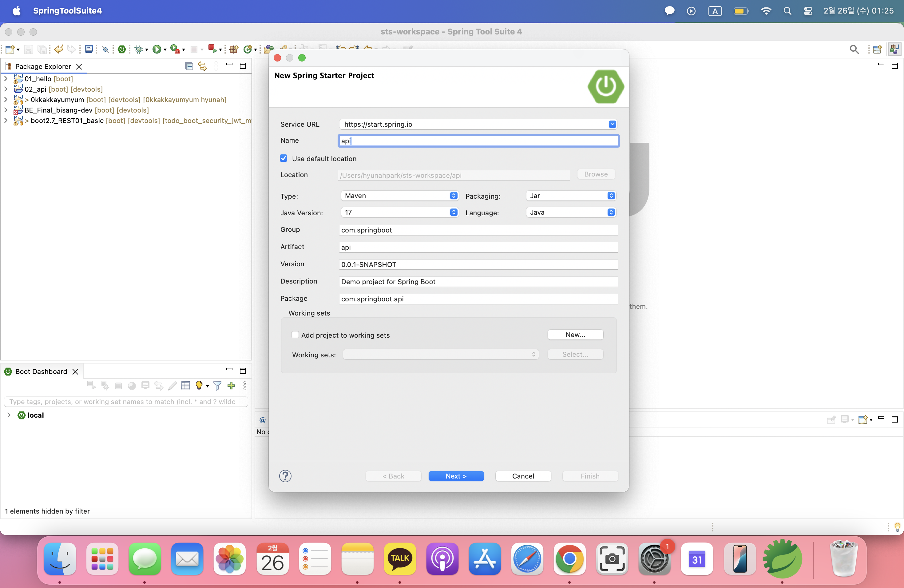The image size is (904, 588).
Task: Click the green Run button in toolbar
Action: (x=157, y=50)
